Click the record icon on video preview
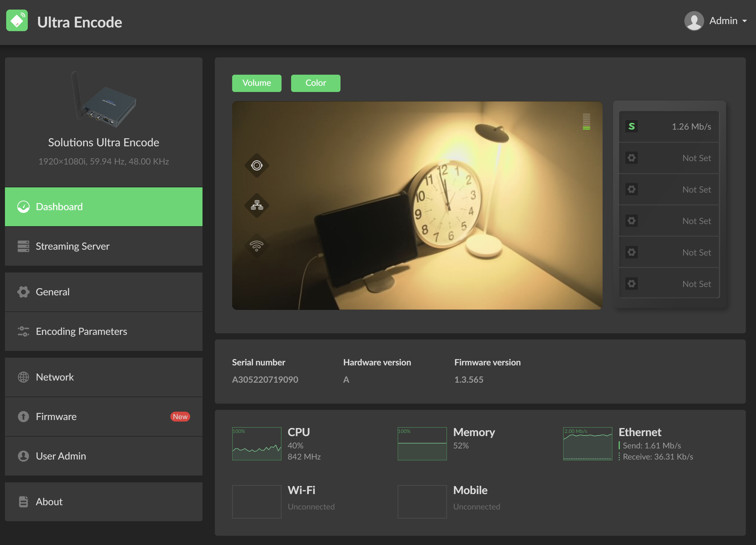This screenshot has width=756, height=545. pyautogui.click(x=257, y=165)
